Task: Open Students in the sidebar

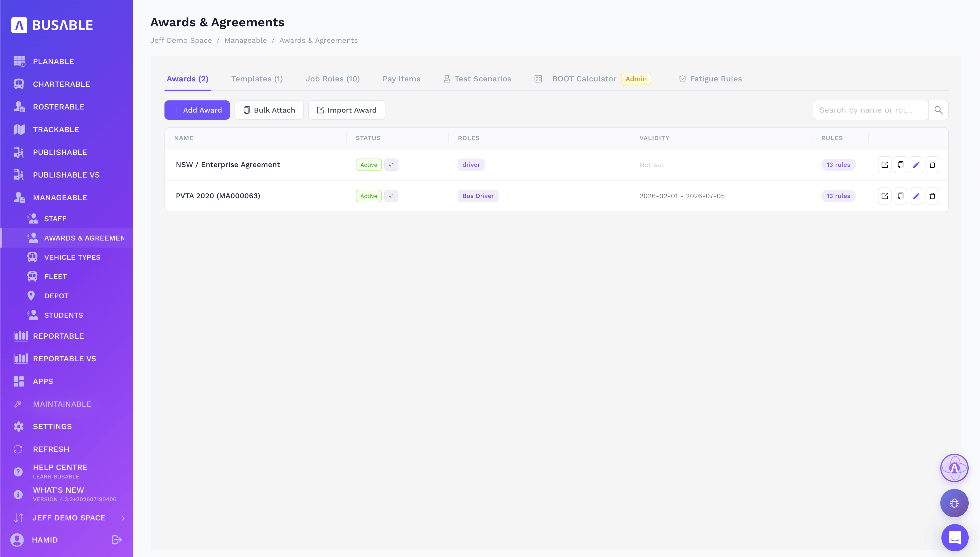Action: click(x=64, y=315)
